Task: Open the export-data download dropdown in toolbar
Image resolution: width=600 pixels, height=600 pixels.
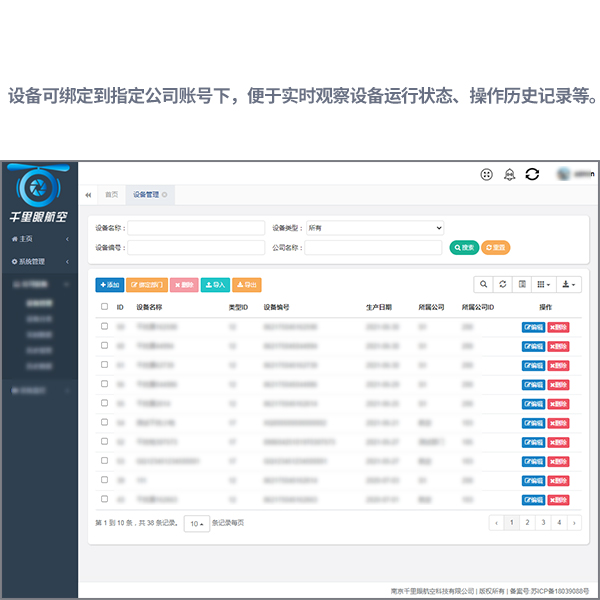Action: pos(569,284)
